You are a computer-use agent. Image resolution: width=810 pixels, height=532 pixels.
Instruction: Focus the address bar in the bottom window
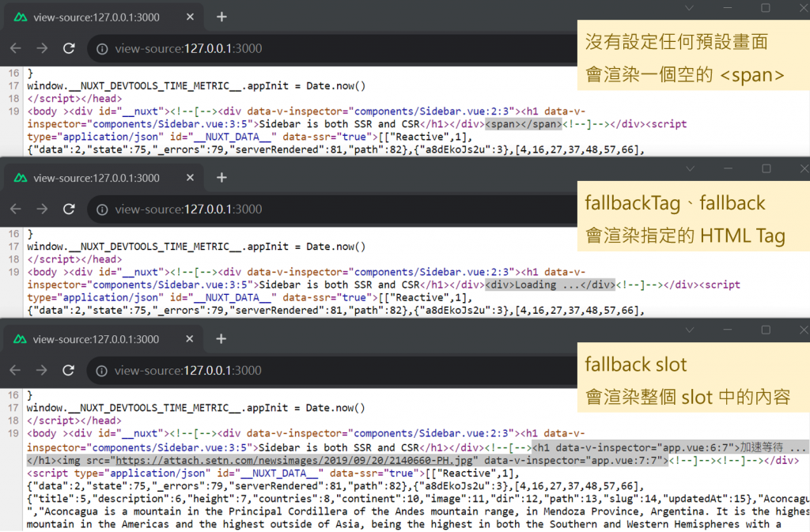point(331,371)
